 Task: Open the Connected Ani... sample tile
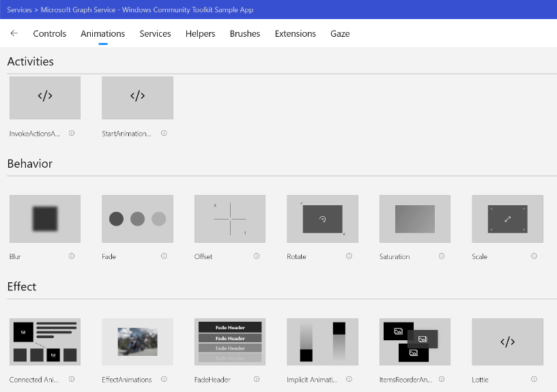click(45, 342)
